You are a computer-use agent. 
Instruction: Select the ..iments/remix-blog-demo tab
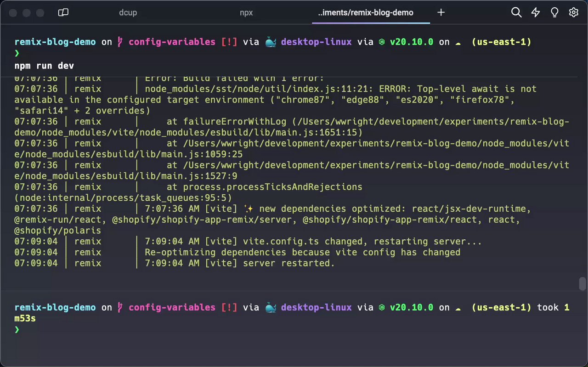coord(366,12)
